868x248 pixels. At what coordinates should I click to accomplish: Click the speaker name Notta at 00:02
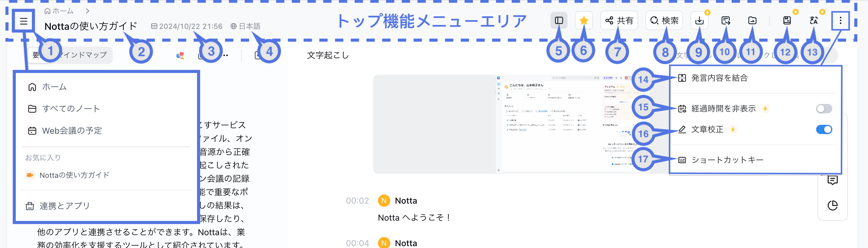tap(406, 201)
